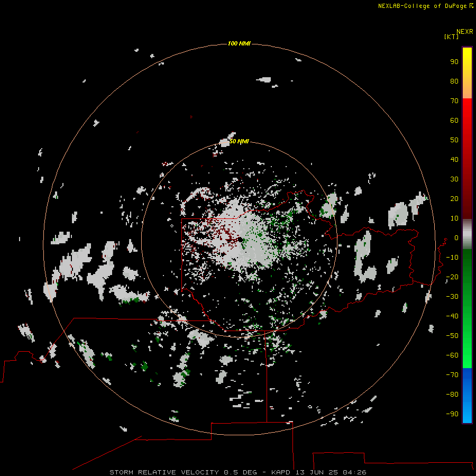Click the -60 value on velocity scale

point(452,355)
